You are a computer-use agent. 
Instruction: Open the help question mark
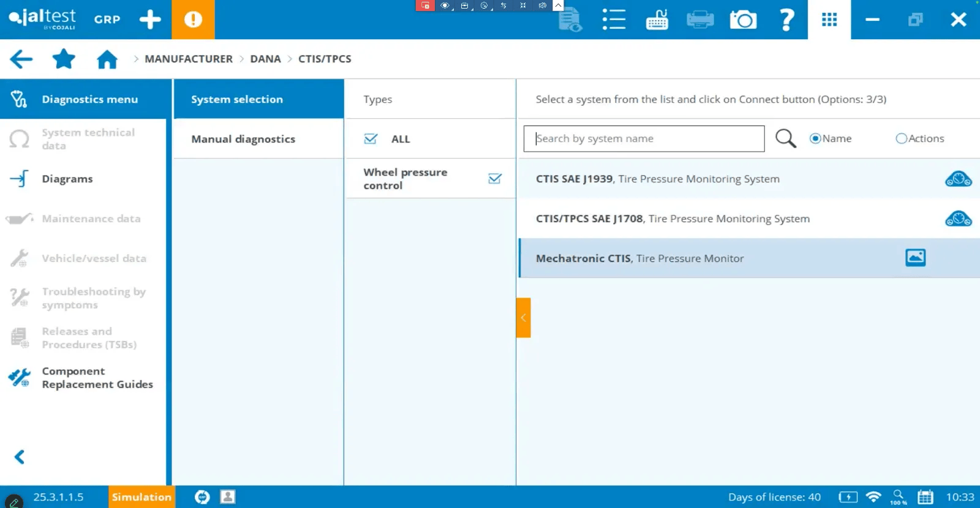click(x=786, y=20)
